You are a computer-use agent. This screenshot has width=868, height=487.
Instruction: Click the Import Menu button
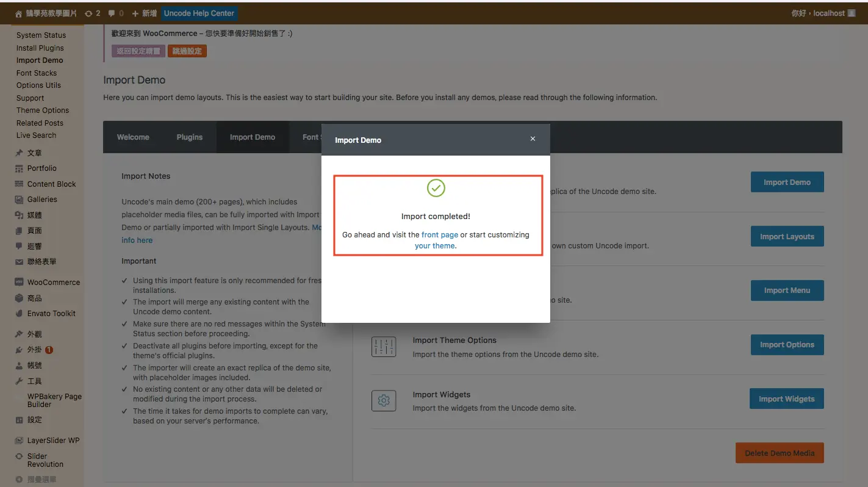[x=787, y=290]
